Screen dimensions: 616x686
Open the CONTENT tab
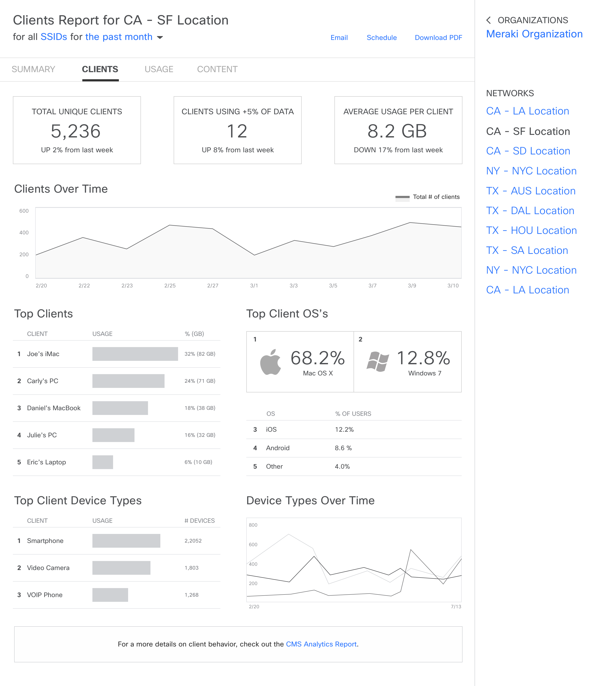click(217, 69)
